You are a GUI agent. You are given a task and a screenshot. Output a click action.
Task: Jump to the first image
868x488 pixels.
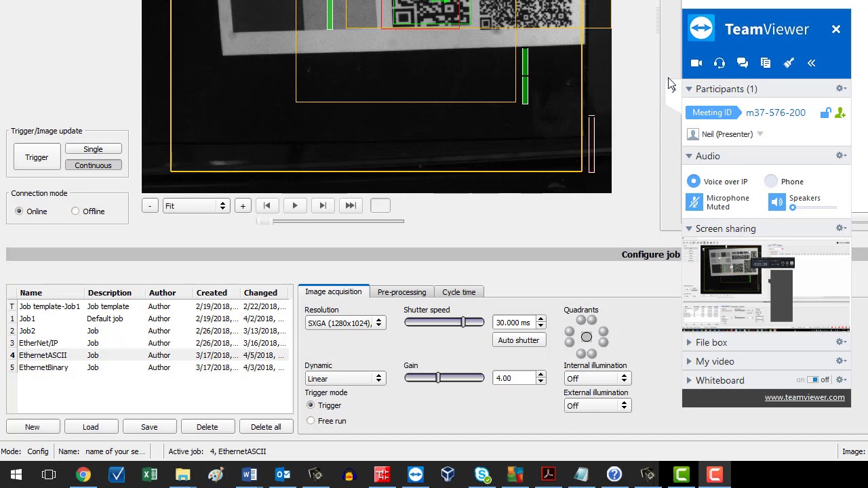[x=267, y=205]
